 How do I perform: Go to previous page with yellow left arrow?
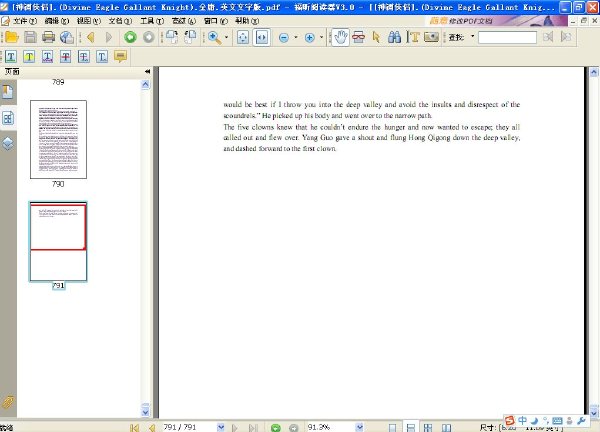91,37
